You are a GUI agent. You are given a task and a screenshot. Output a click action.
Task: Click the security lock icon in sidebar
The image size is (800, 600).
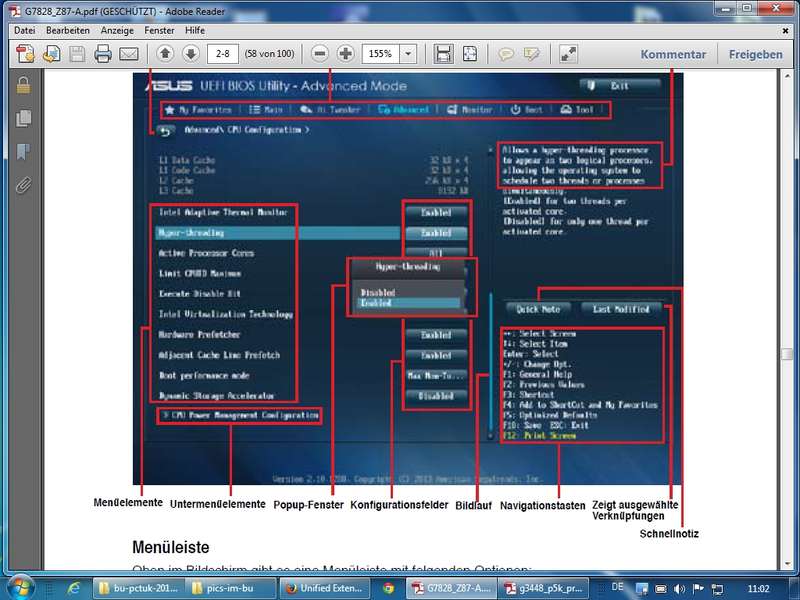pyautogui.click(x=22, y=86)
